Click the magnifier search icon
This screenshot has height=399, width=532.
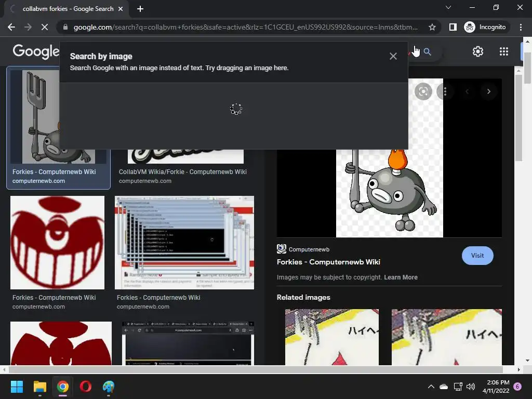click(427, 52)
